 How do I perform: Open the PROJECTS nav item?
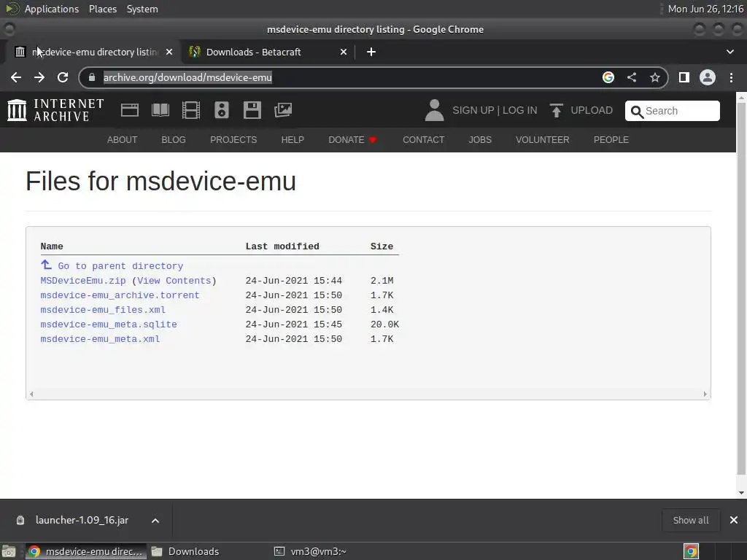point(233,139)
